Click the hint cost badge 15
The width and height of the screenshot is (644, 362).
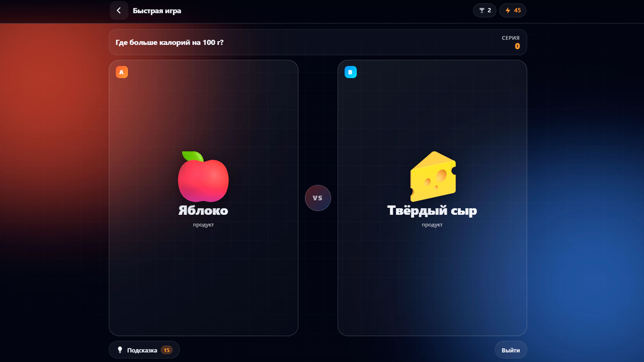coord(167,350)
